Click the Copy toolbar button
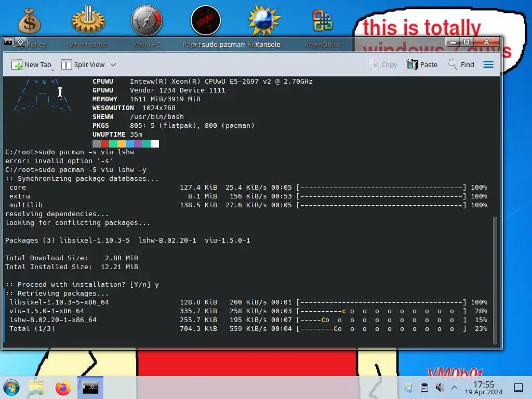 [x=383, y=64]
